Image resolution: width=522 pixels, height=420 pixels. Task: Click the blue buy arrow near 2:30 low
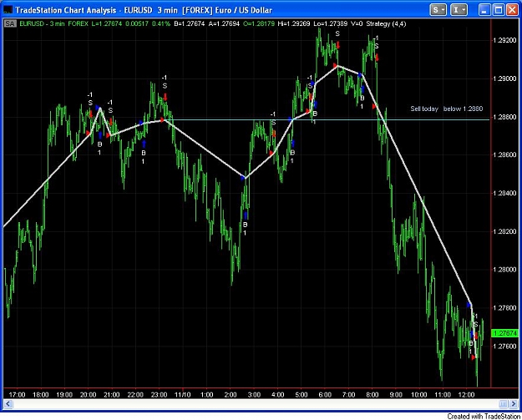click(246, 215)
